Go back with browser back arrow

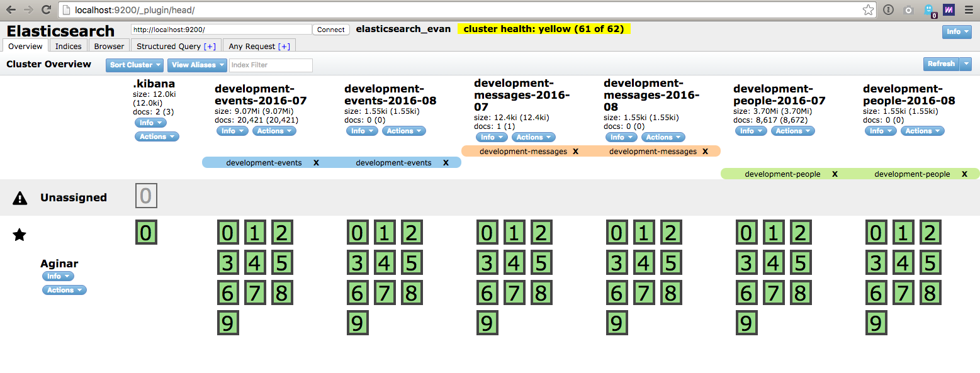[x=11, y=9]
